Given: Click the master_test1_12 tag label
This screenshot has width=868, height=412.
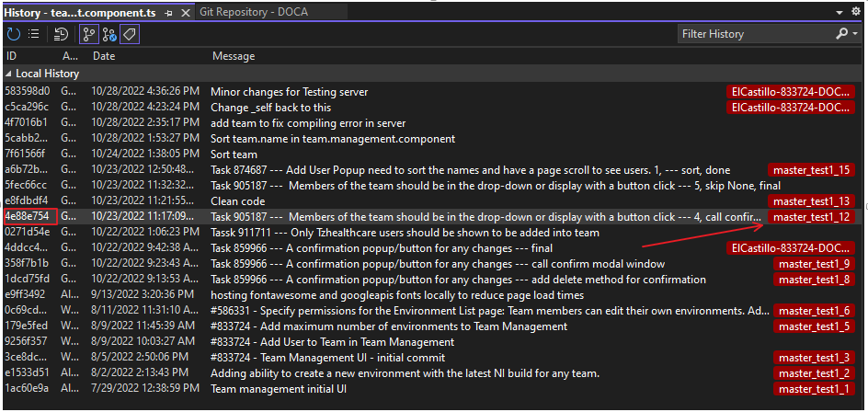Looking at the screenshot, I should (812, 217).
